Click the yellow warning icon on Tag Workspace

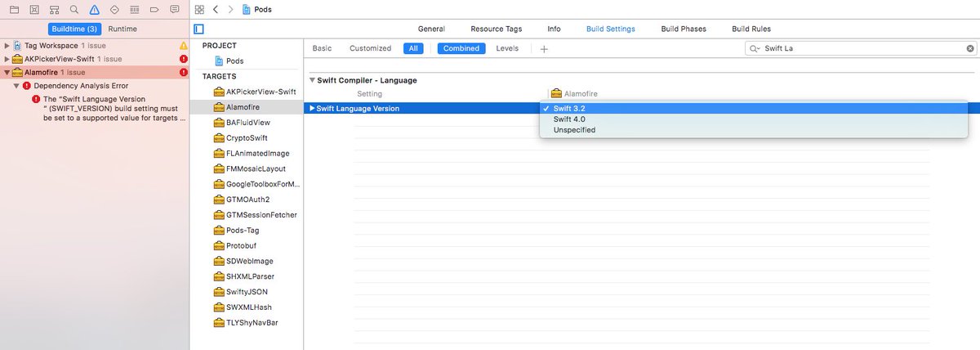[x=184, y=46]
